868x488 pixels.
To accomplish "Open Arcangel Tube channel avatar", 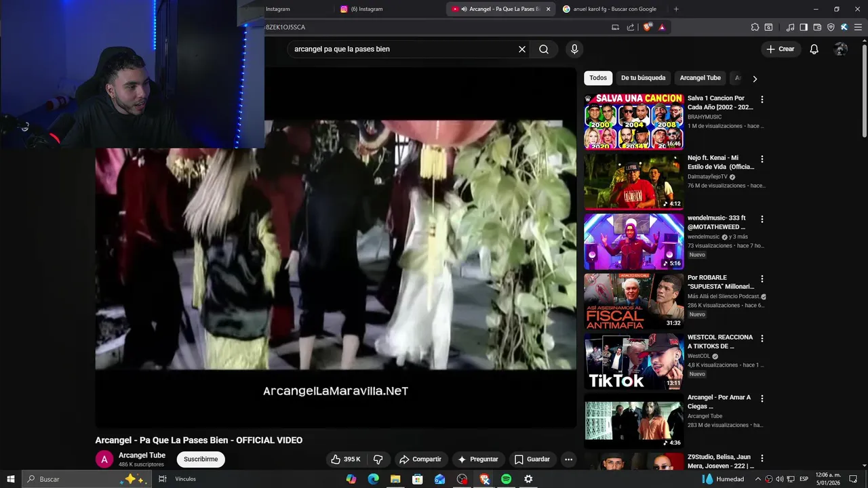I will pyautogui.click(x=104, y=460).
